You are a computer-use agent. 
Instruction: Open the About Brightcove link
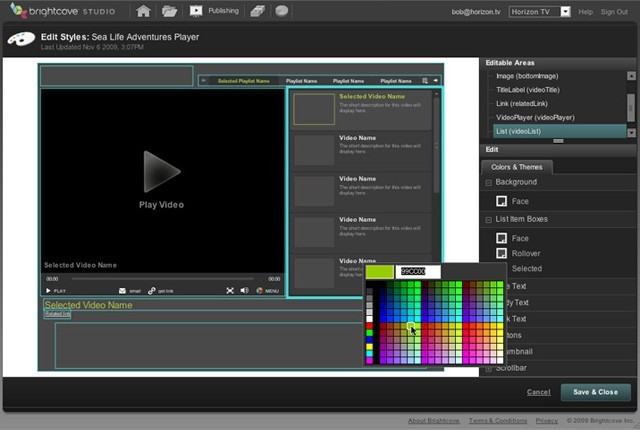(433, 421)
